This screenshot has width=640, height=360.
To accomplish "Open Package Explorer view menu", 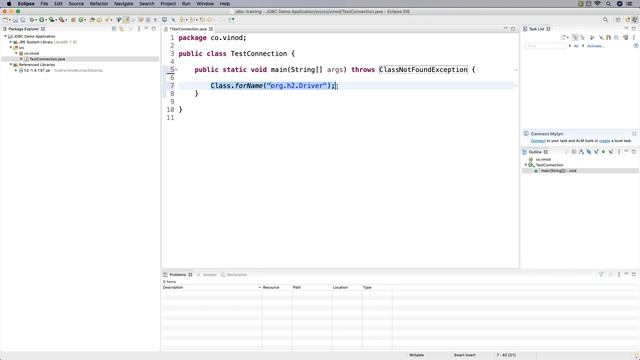I will (139, 29).
